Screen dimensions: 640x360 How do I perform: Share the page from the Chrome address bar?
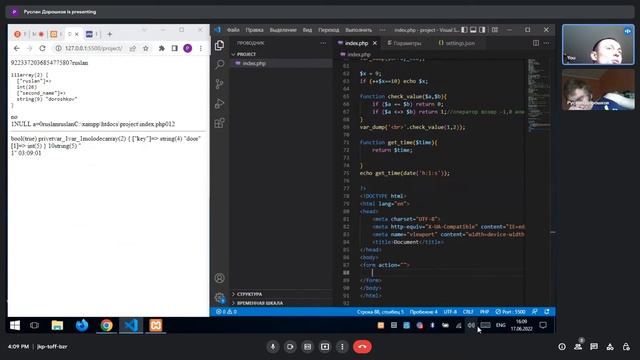click(x=133, y=48)
